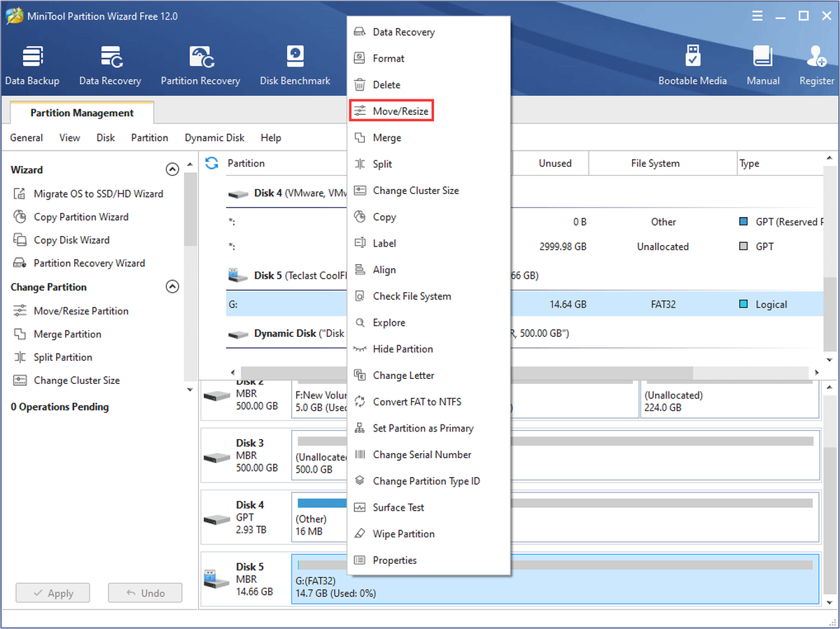The height and width of the screenshot is (629, 840).
Task: Open Bootable Media builder
Action: [x=692, y=67]
